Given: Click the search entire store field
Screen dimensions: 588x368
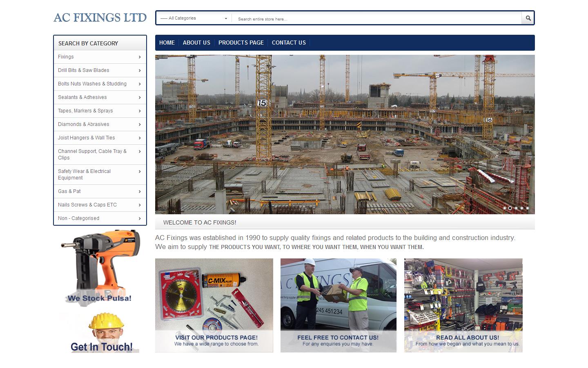Looking at the screenshot, I should (376, 19).
